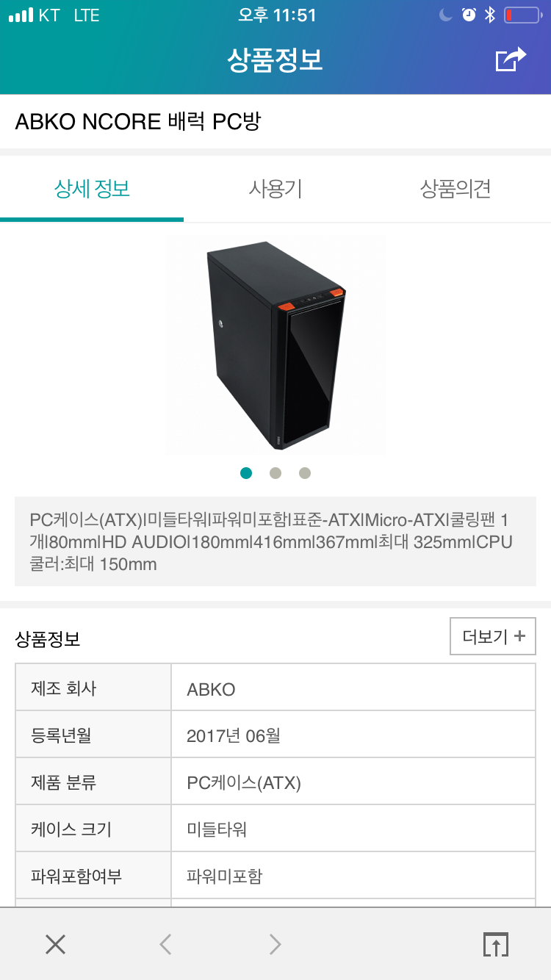The image size is (551, 980).
Task: Tap the ABKO manufacturer value cell
Action: click(x=353, y=688)
